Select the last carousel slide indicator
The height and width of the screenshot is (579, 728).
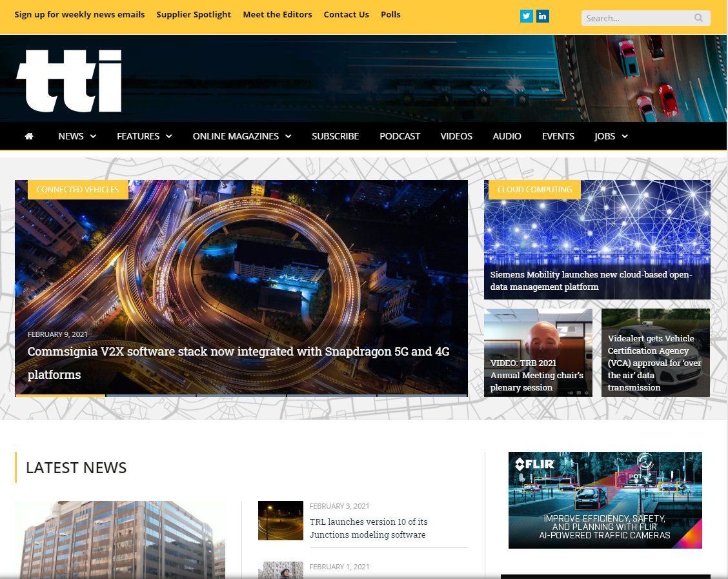coord(422,396)
